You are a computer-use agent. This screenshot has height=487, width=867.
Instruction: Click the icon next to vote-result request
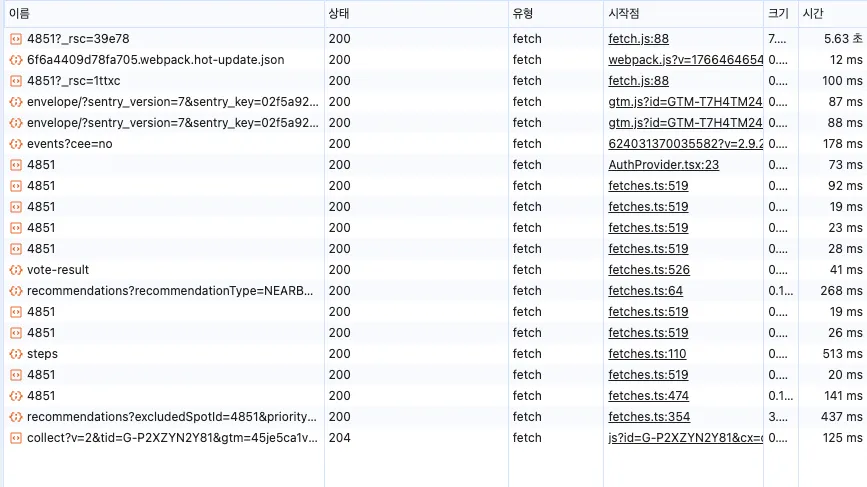pos(15,270)
